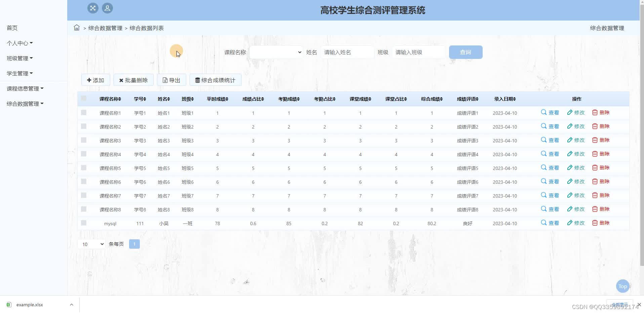Expand 班级管理 sidebar menu
644x313 pixels.
coord(20,58)
